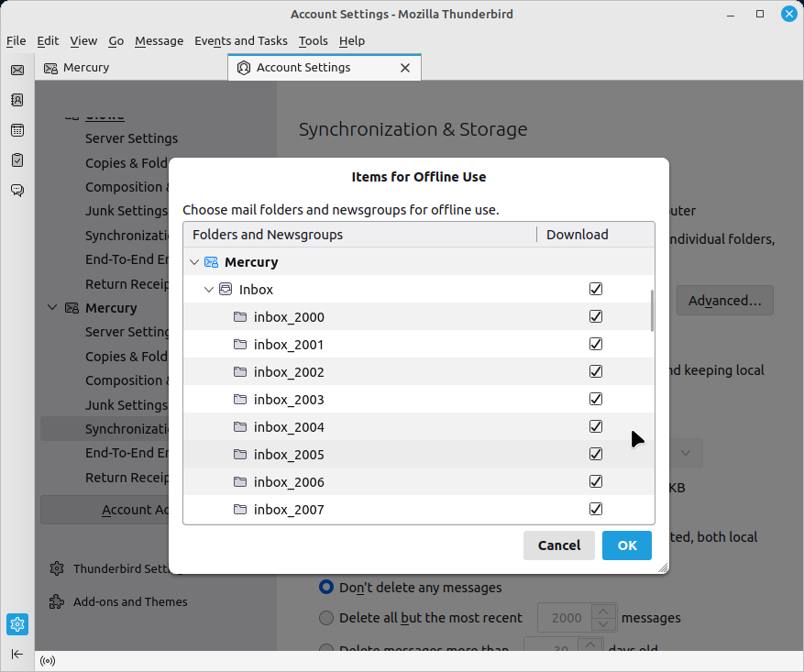The image size is (804, 672).
Task: Collapse the Inbox folder chevron
Action: point(209,290)
